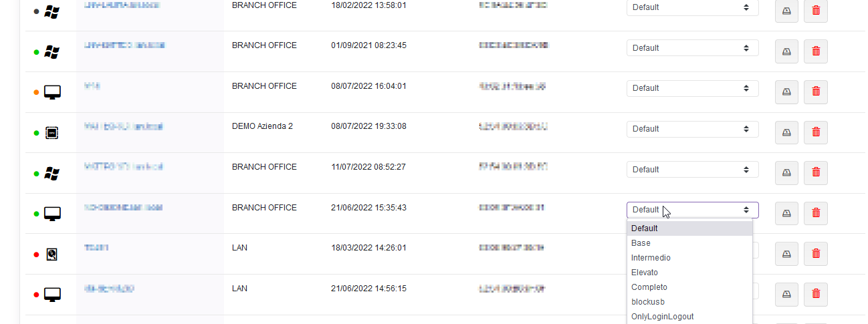Delete the device dated 11/07/2022 08:52:27
868x324 pixels.
(815, 173)
